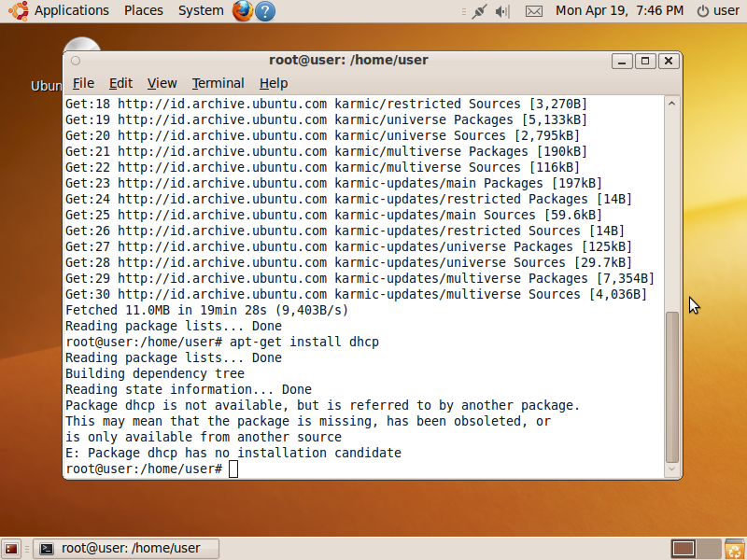Click the show-desktop icon on the bottom panel

click(x=11, y=548)
